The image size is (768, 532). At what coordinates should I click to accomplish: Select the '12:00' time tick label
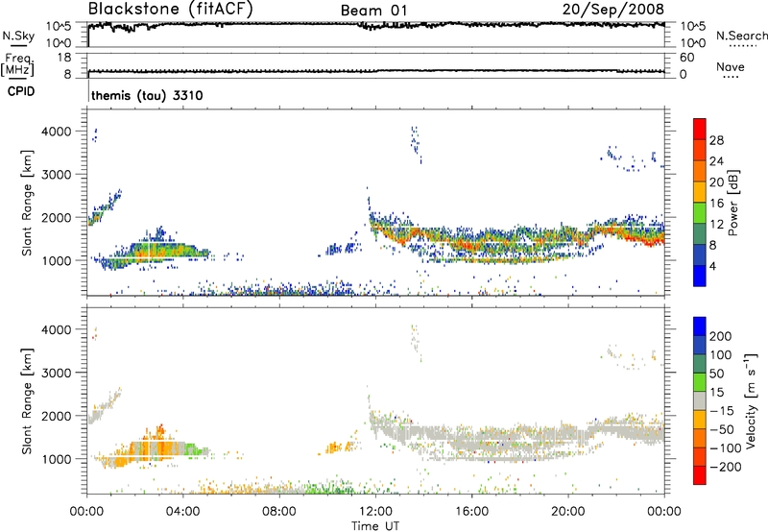(375, 512)
